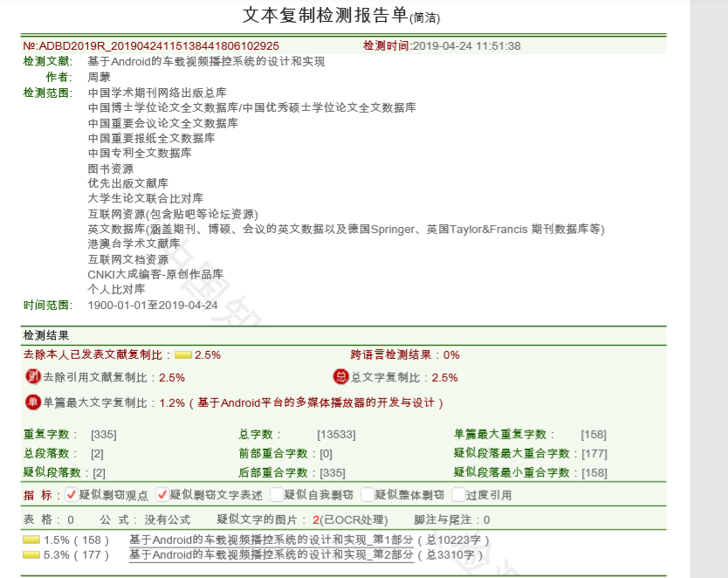The height and width of the screenshot is (578, 728).
Task: Click 后部重合字数 value [335]
Action: pyautogui.click(x=333, y=473)
